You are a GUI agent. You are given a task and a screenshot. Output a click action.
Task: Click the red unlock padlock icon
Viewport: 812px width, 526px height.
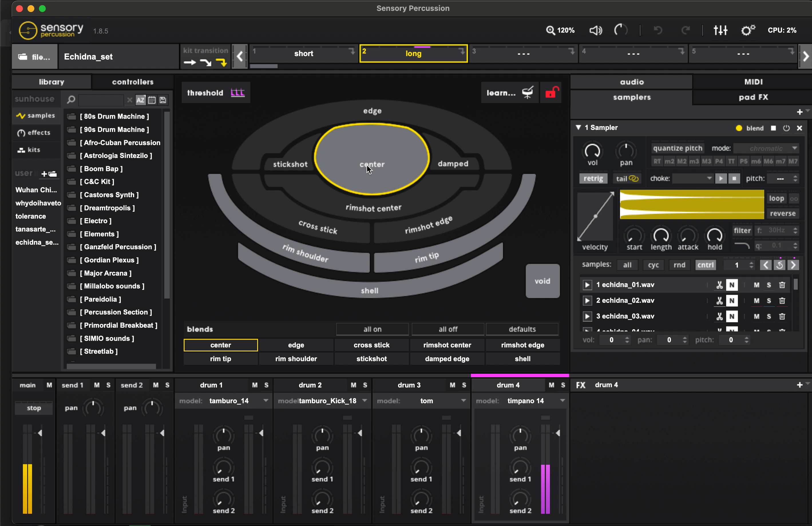click(551, 92)
